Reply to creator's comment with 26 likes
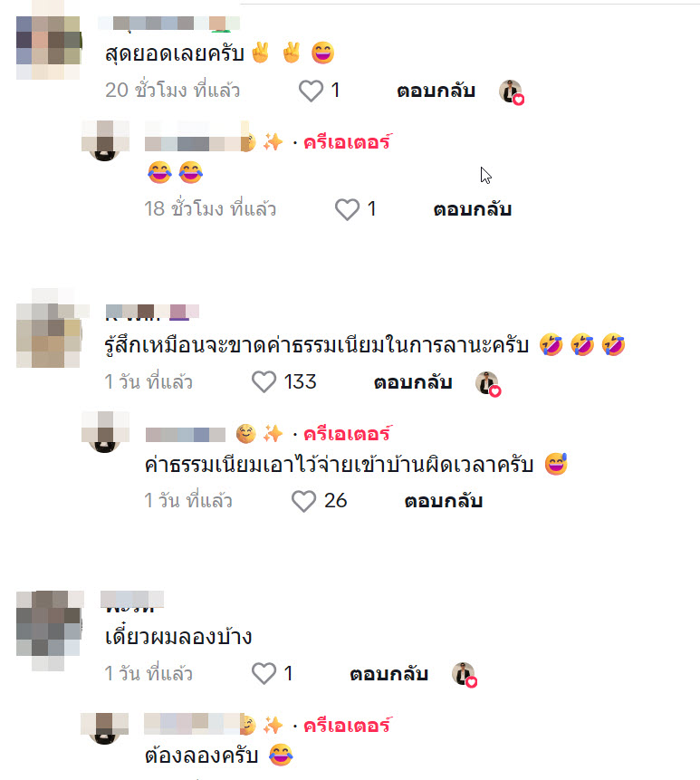The width and height of the screenshot is (700, 780). coord(444,501)
